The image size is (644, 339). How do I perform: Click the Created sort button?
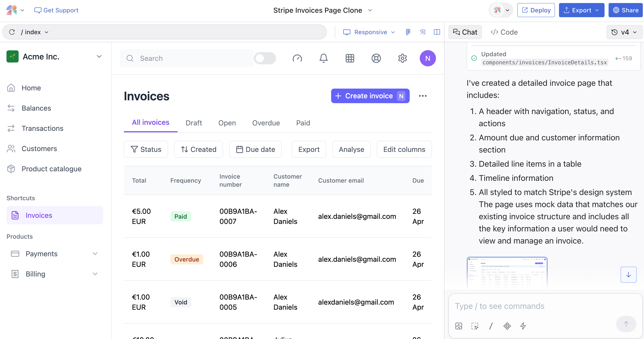point(199,149)
